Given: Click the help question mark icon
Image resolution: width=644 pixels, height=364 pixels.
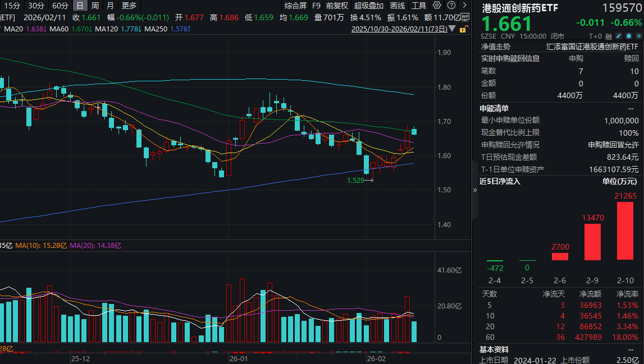Looking at the screenshot, I should coord(451,6).
